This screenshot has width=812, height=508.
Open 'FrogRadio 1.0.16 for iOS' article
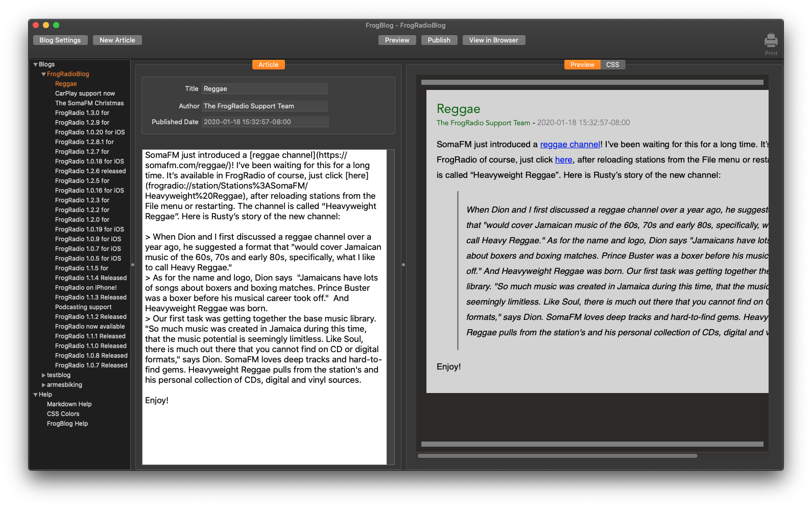[x=89, y=191]
